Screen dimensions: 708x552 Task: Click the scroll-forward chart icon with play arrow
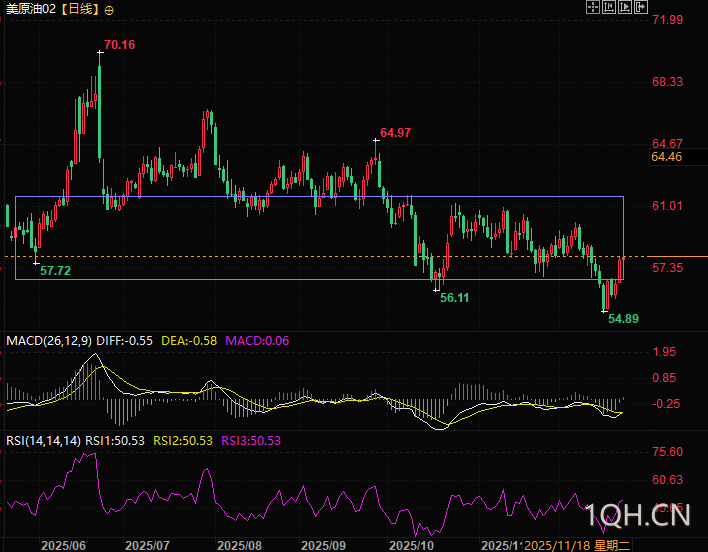(x=626, y=8)
